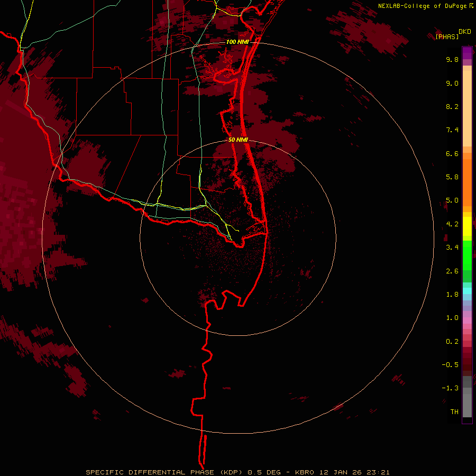476x476 pixels.
Task: Click the 0.5 DEG elevation text
Action: coord(265,472)
